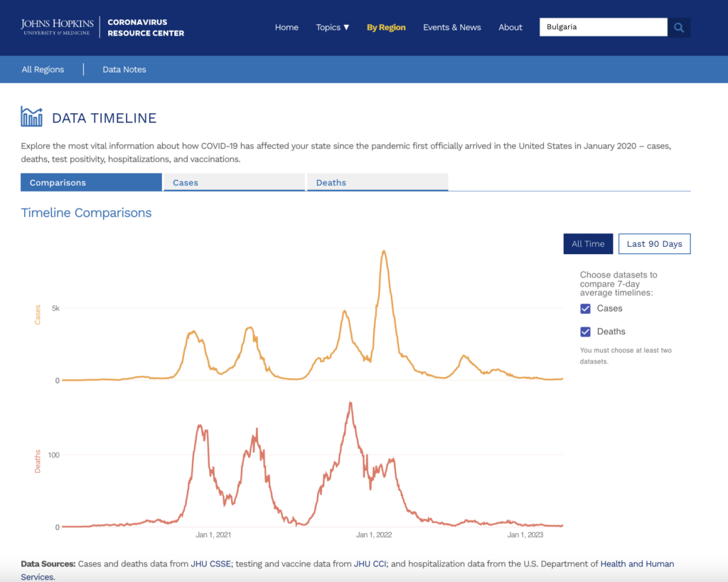Click the Data Timeline chart icon
This screenshot has height=582, width=728.
31,117
